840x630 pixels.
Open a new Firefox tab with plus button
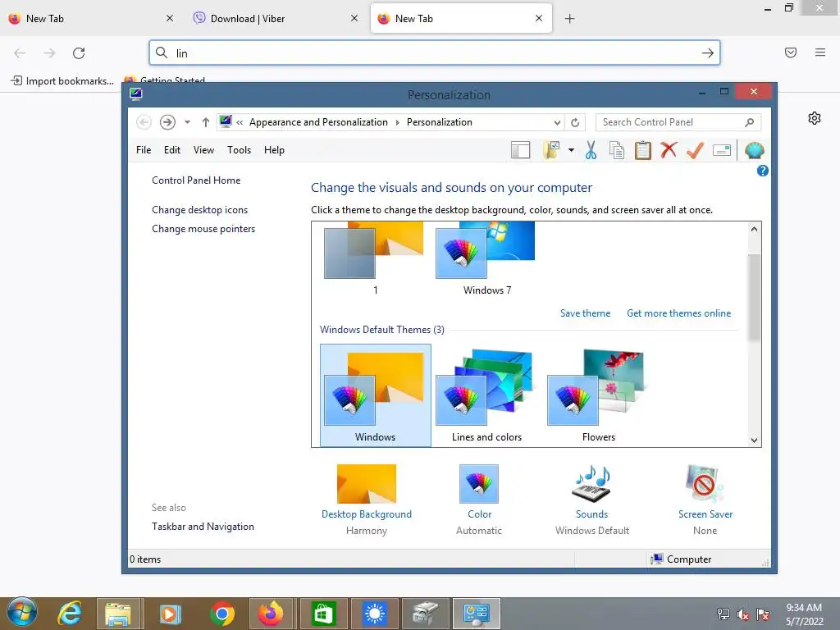569,19
